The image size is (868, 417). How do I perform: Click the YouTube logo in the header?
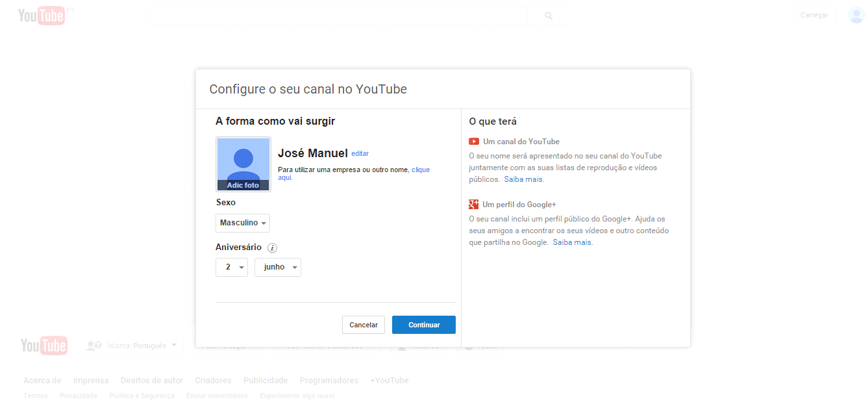pyautogui.click(x=42, y=16)
